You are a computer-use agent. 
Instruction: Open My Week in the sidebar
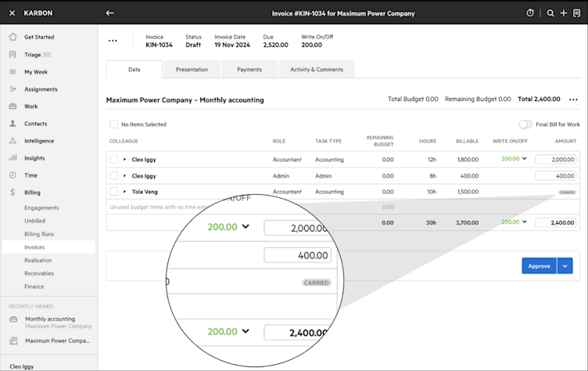[x=36, y=72]
